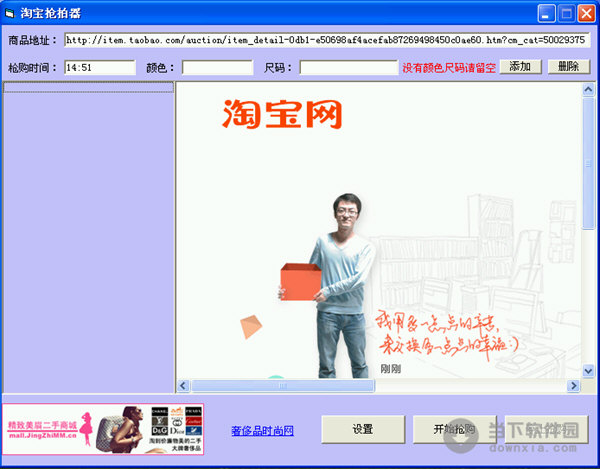Image resolution: width=600 pixels, height=469 pixels.
Task: Click the 商品地址 label
Action: coord(32,40)
